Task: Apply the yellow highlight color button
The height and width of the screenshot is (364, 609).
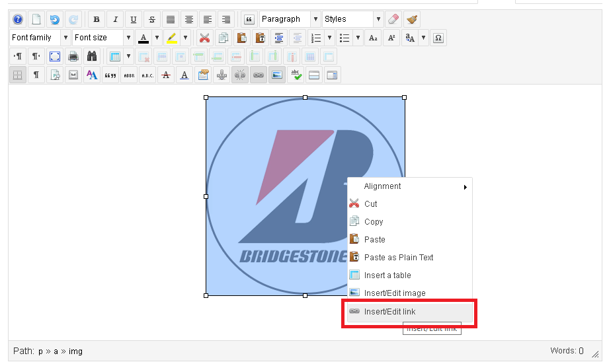Action: (172, 38)
